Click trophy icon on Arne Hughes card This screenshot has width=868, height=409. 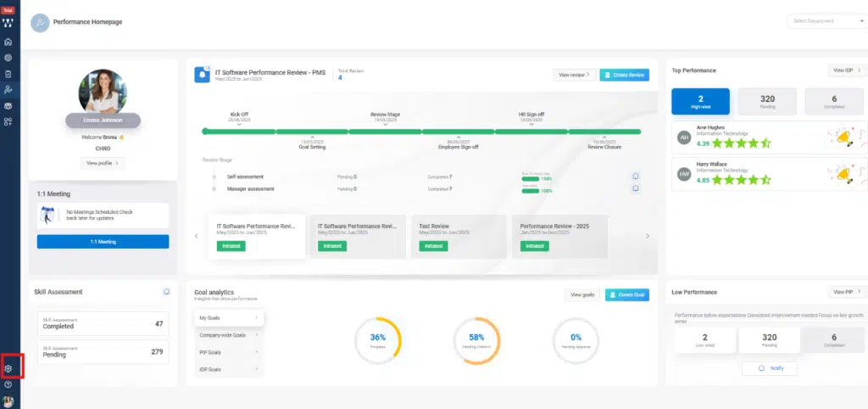845,137
